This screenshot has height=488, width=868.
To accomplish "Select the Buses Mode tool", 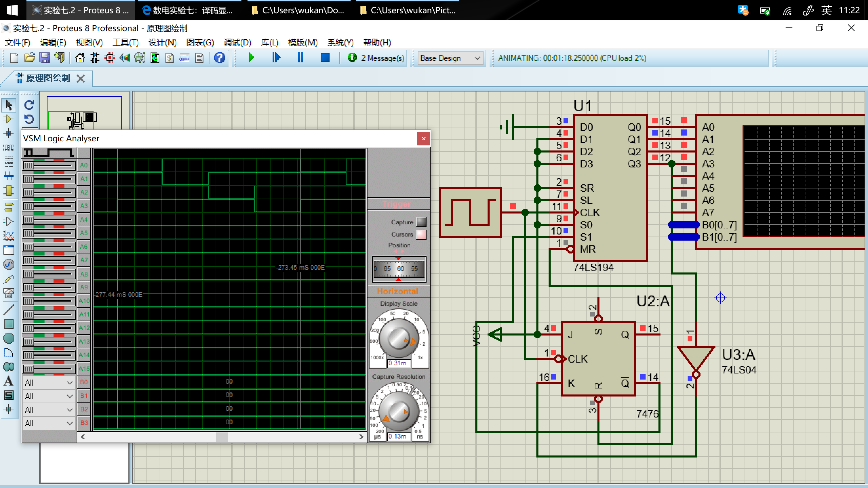I will (9, 176).
